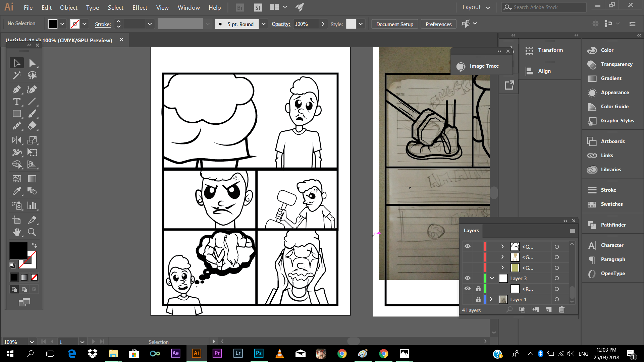Select the Selection tool arrow
Viewport: 644px width, 362px height.
(17, 63)
